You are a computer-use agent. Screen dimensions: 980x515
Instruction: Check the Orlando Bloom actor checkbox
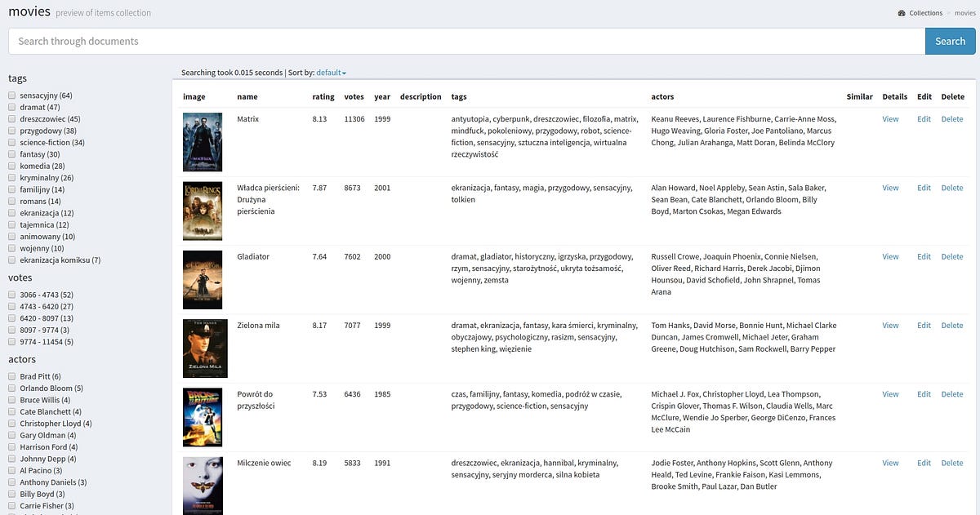pyautogui.click(x=11, y=388)
